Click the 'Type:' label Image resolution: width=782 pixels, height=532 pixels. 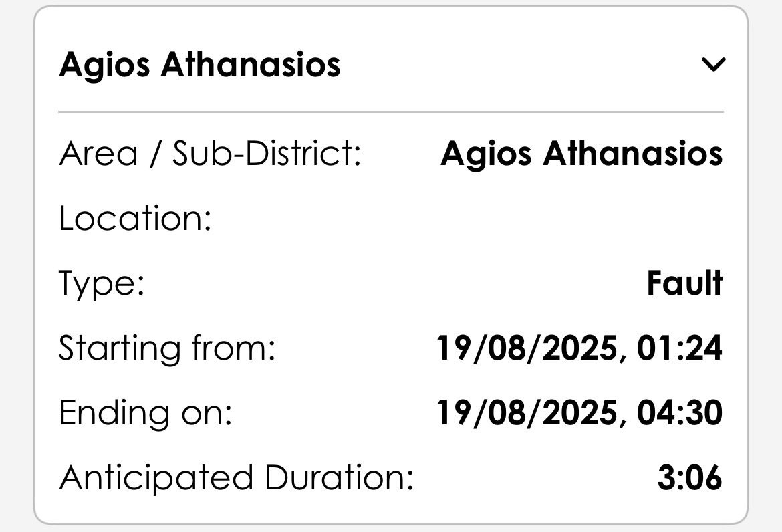(102, 283)
